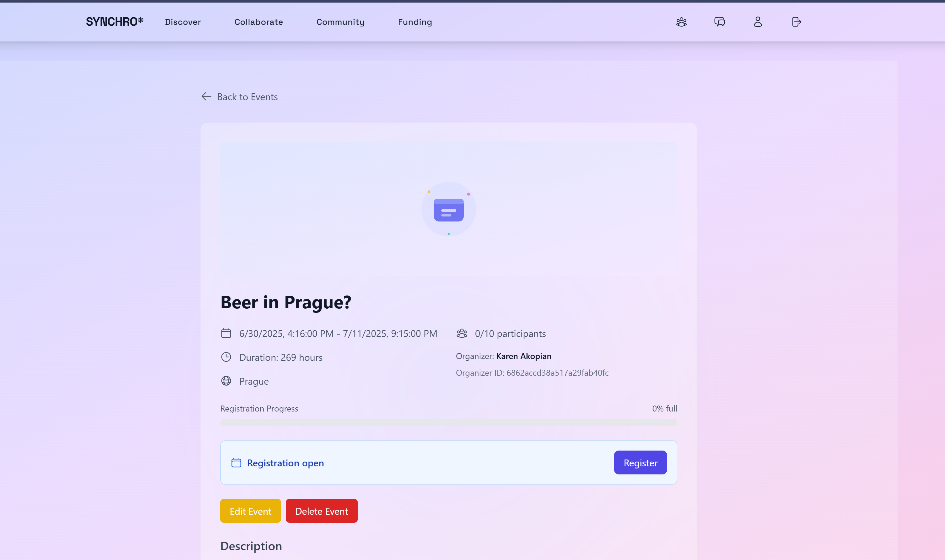Image resolution: width=945 pixels, height=560 pixels.
Task: Click the red Delete Event button
Action: click(322, 511)
